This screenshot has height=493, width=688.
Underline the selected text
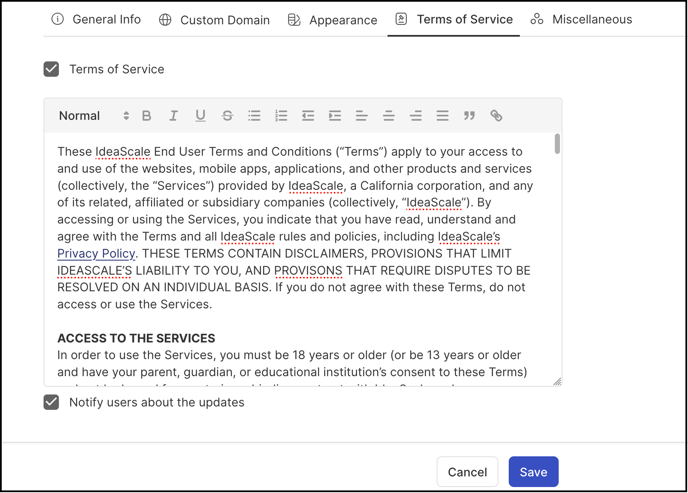pyautogui.click(x=201, y=116)
